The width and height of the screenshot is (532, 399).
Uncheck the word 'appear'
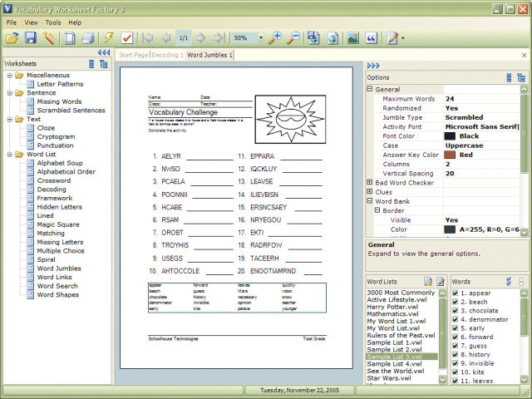(x=455, y=293)
